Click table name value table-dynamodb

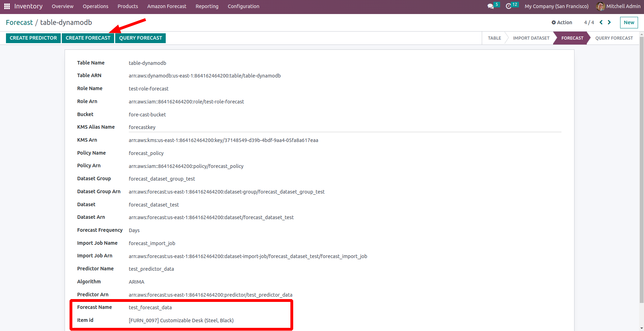click(147, 63)
